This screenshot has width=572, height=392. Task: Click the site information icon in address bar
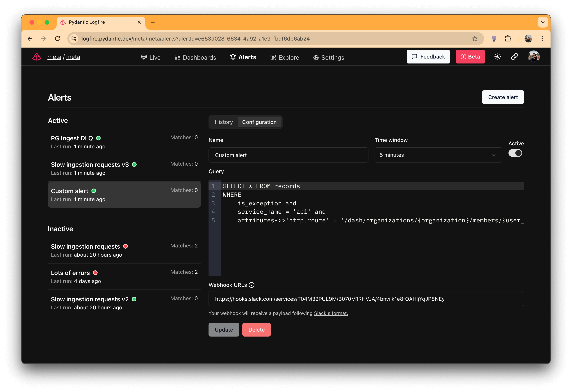[x=74, y=39]
